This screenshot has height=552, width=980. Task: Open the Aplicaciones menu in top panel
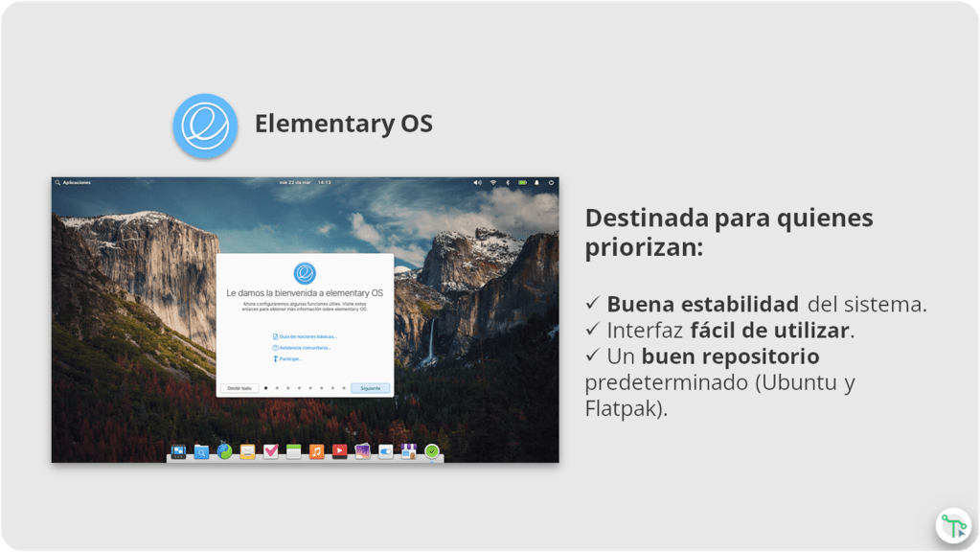coord(73,182)
